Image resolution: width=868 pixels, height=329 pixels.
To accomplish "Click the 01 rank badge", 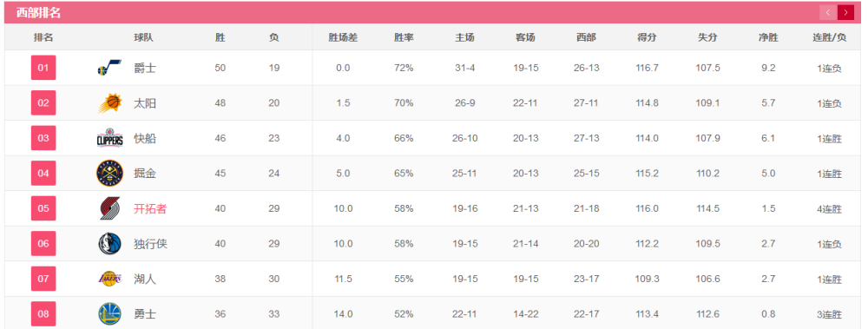I will [x=43, y=68].
